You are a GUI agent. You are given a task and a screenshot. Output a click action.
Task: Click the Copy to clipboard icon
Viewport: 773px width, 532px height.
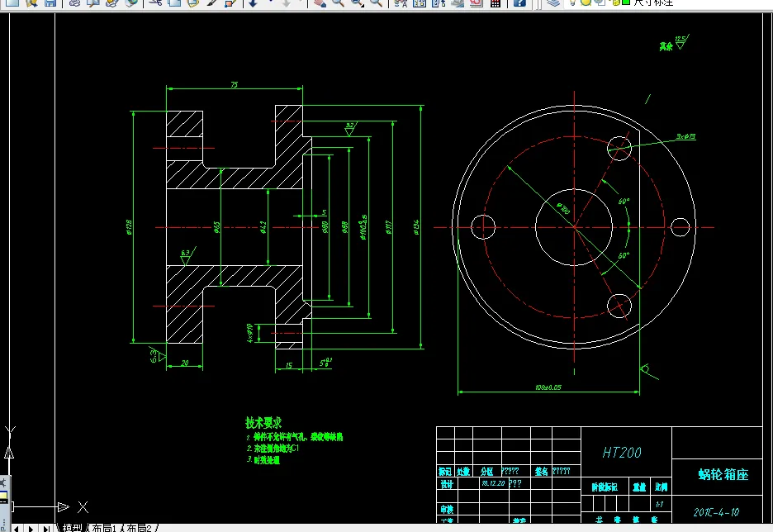[174, 3]
